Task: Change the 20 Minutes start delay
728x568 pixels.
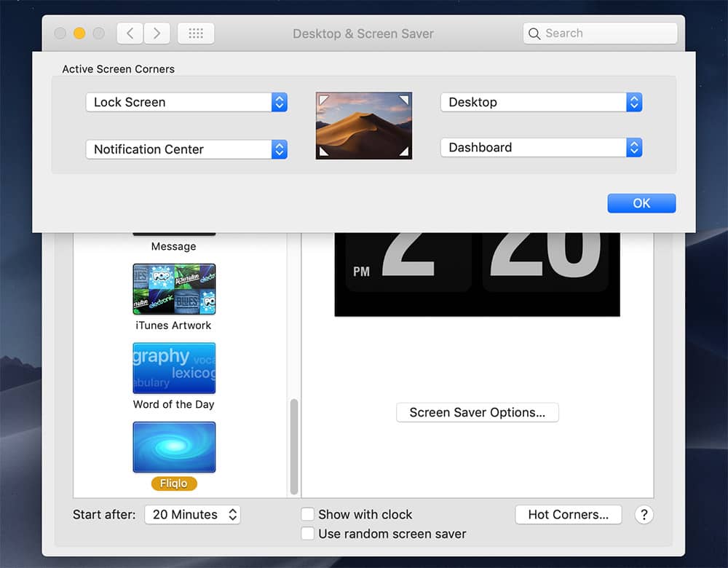Action: point(192,514)
